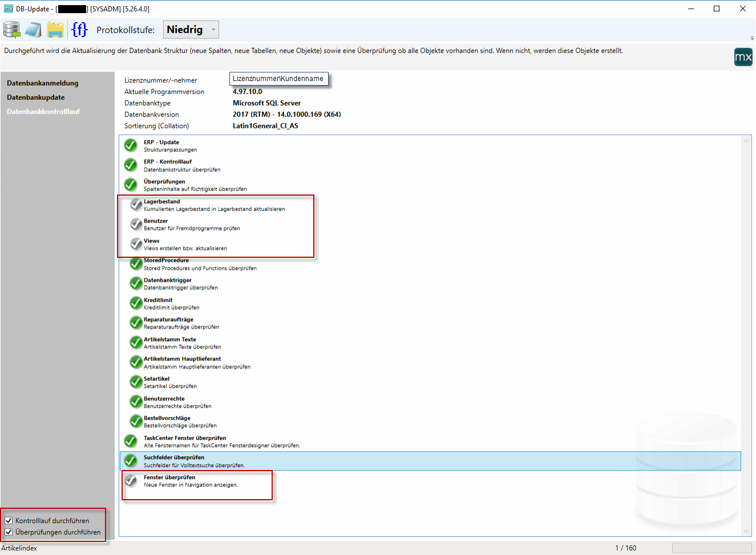Click the progress bar in status bar
This screenshot has width=756, height=555.
click(x=711, y=548)
